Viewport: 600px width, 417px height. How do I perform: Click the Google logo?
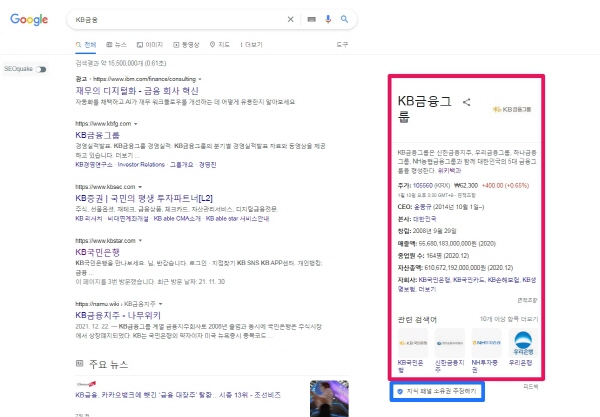coord(29,19)
